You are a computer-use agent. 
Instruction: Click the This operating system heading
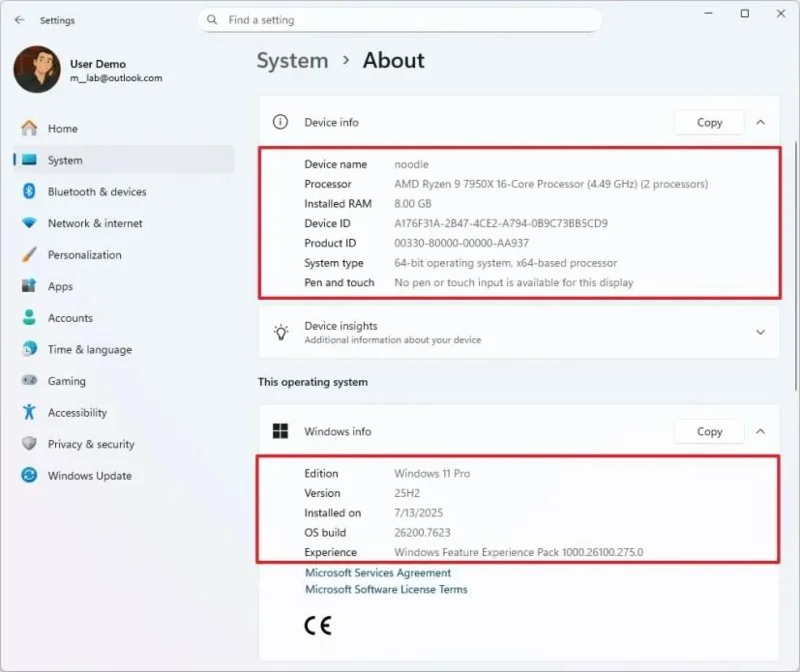pos(313,382)
